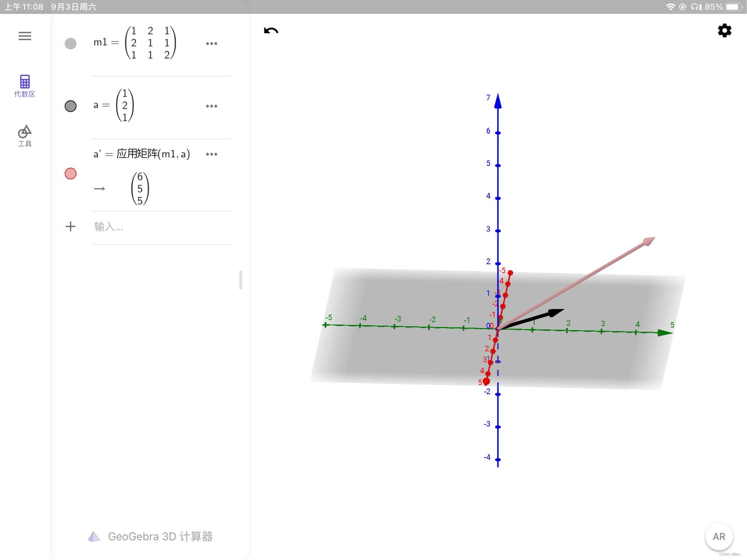Click the battery indicator in status bar
The image size is (747, 560).
click(734, 7)
